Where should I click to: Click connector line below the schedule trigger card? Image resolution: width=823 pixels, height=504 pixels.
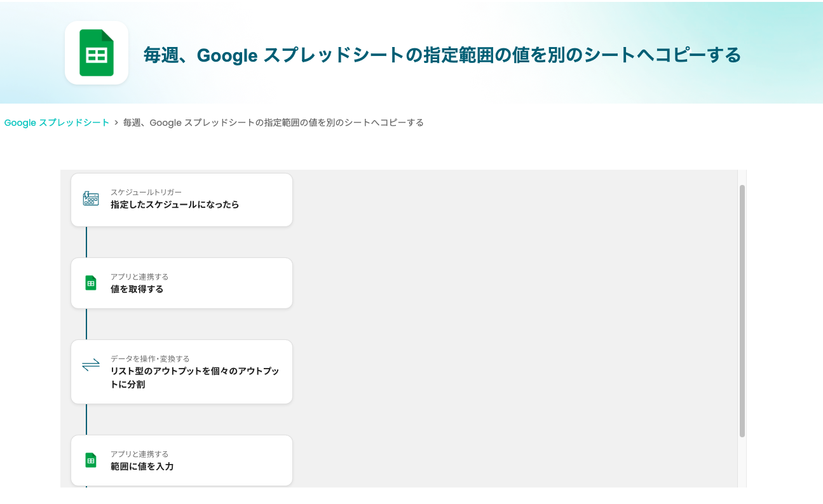(86, 242)
